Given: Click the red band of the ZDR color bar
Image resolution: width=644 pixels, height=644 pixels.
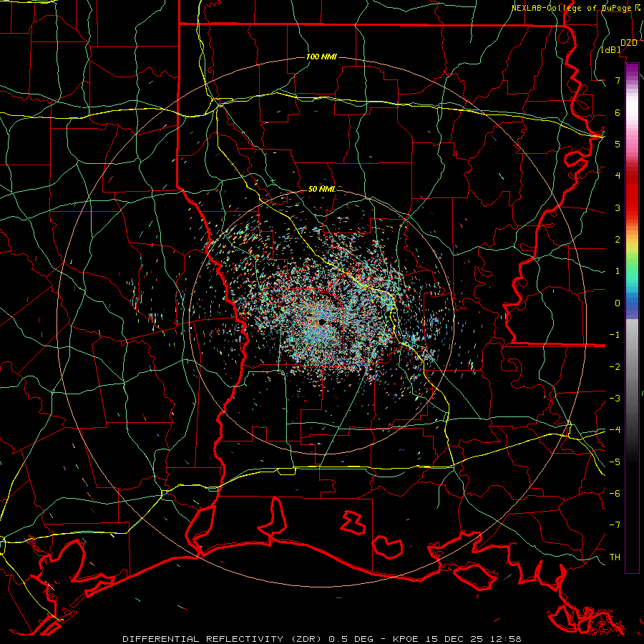Looking at the screenshot, I should (632, 193).
